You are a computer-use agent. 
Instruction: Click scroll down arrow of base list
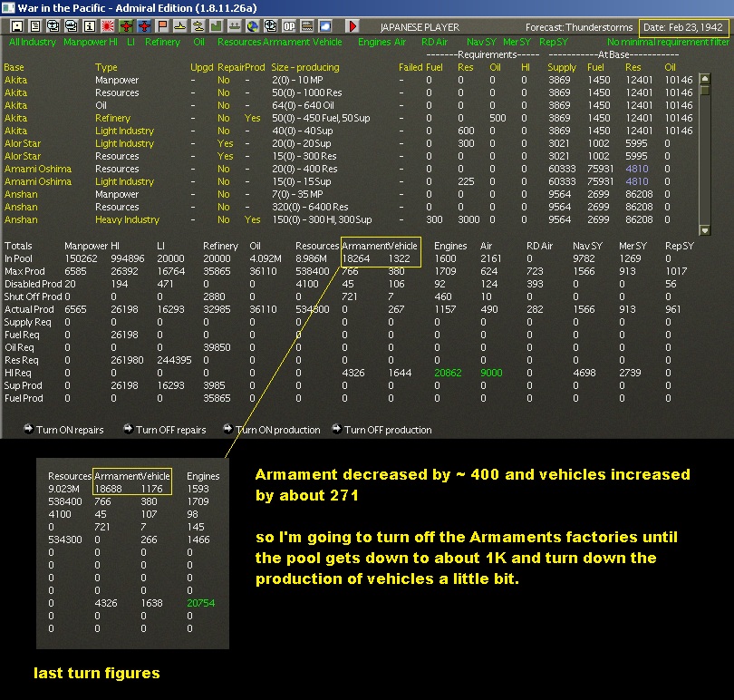(x=704, y=229)
